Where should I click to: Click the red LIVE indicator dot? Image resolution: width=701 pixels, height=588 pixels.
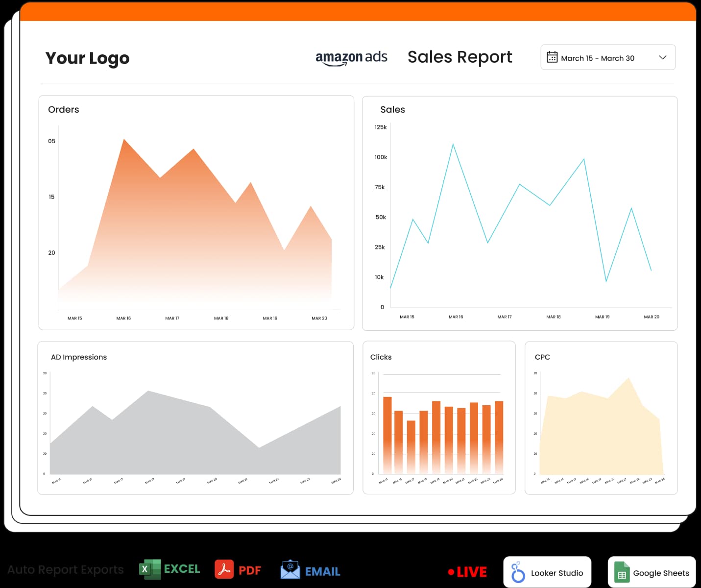pos(451,572)
